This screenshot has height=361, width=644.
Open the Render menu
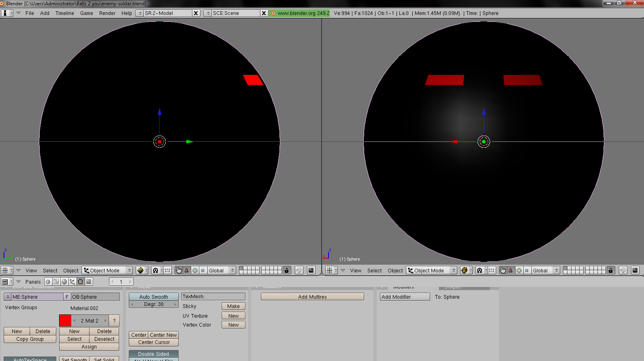point(107,13)
